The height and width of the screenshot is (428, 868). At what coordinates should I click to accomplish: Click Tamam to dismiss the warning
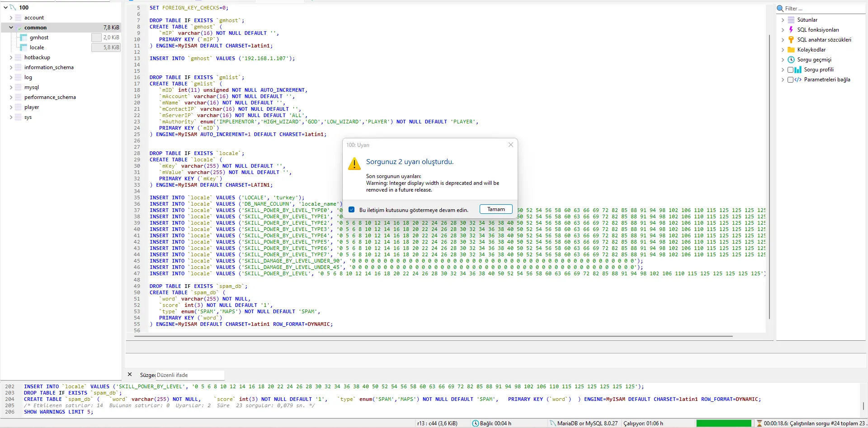pyautogui.click(x=496, y=209)
